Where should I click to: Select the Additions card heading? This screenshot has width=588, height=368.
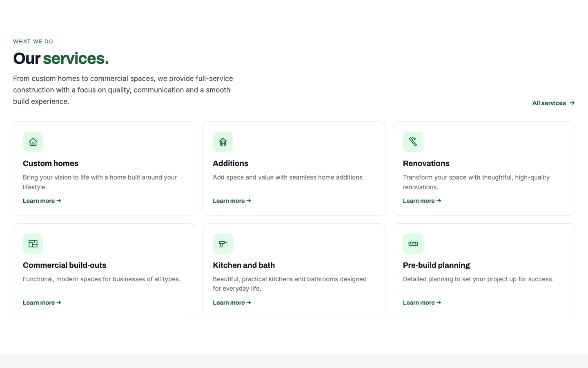[x=231, y=164]
